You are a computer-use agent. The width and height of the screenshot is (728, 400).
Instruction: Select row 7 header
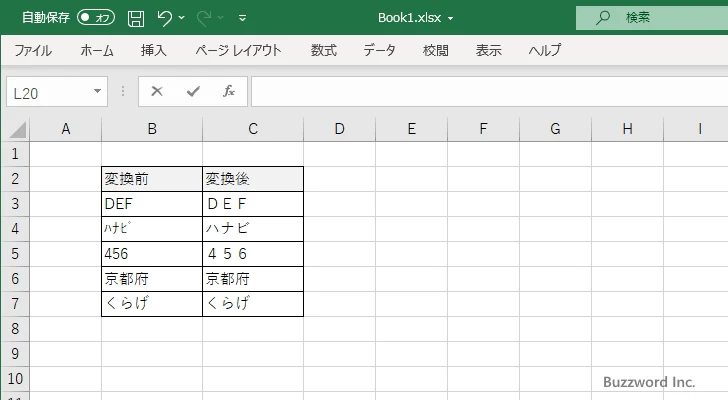(15, 304)
